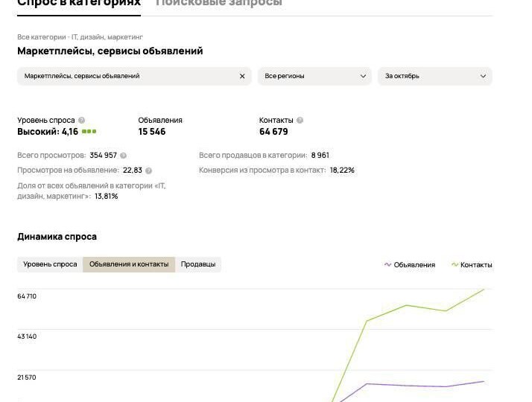Click the 64 679 contacts value
The width and height of the screenshot is (532, 402).
(x=273, y=132)
